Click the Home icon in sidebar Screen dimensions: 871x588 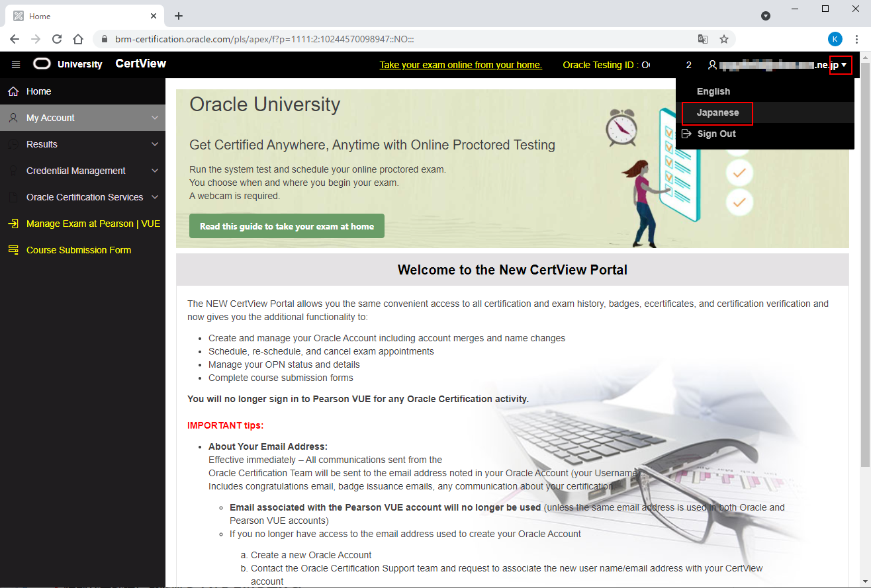(x=13, y=91)
